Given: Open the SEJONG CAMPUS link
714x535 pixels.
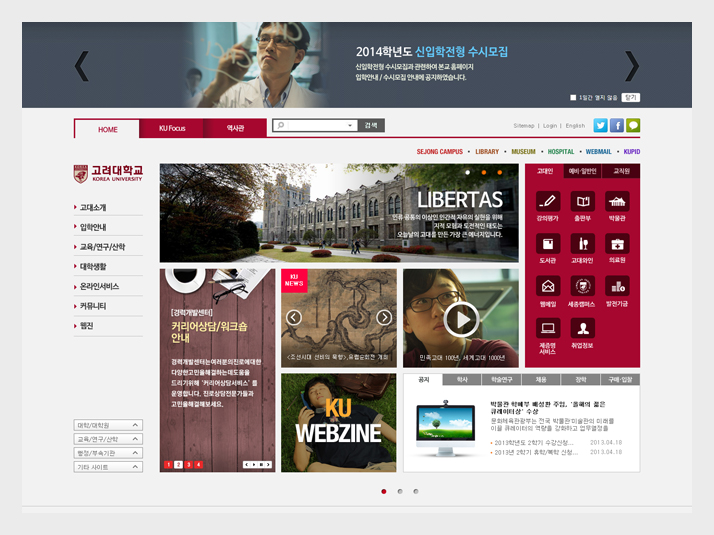Looking at the screenshot, I should click(439, 152).
